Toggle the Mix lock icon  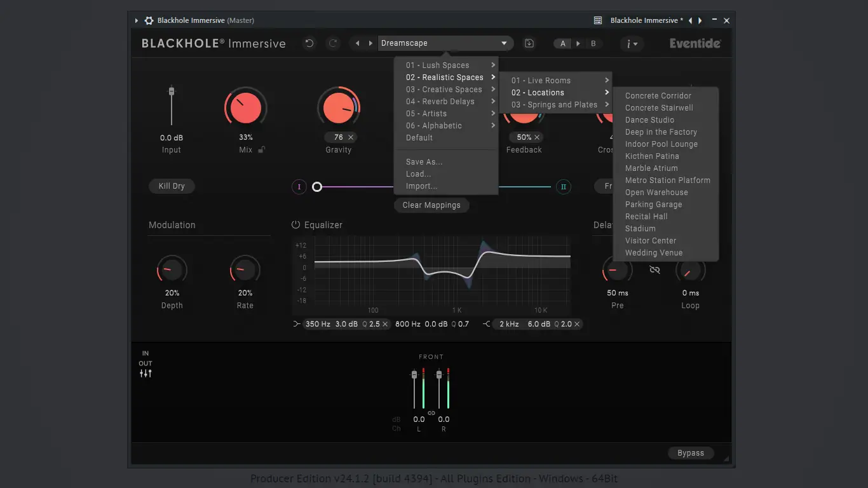click(x=261, y=150)
